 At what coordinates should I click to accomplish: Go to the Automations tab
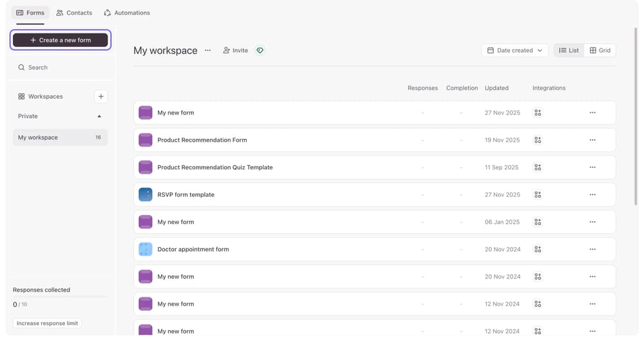coord(127,13)
